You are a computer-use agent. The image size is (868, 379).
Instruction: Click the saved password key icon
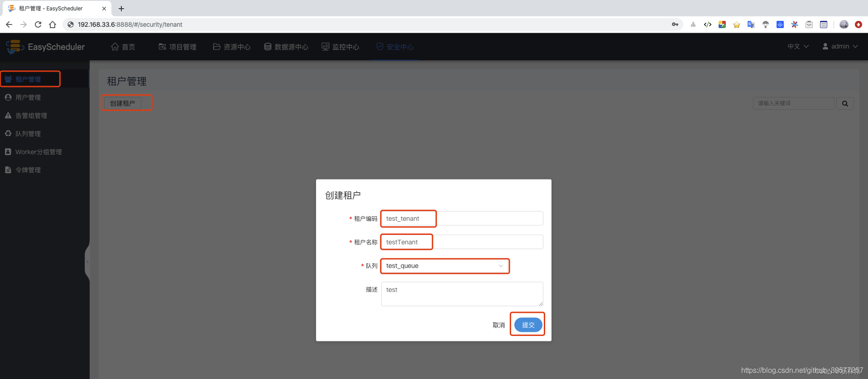pyautogui.click(x=675, y=24)
